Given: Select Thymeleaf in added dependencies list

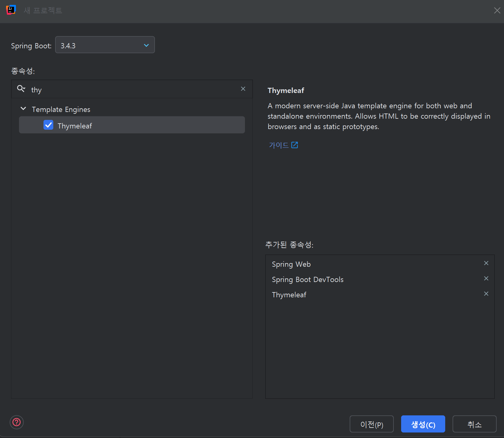Looking at the screenshot, I should pyautogui.click(x=380, y=295).
